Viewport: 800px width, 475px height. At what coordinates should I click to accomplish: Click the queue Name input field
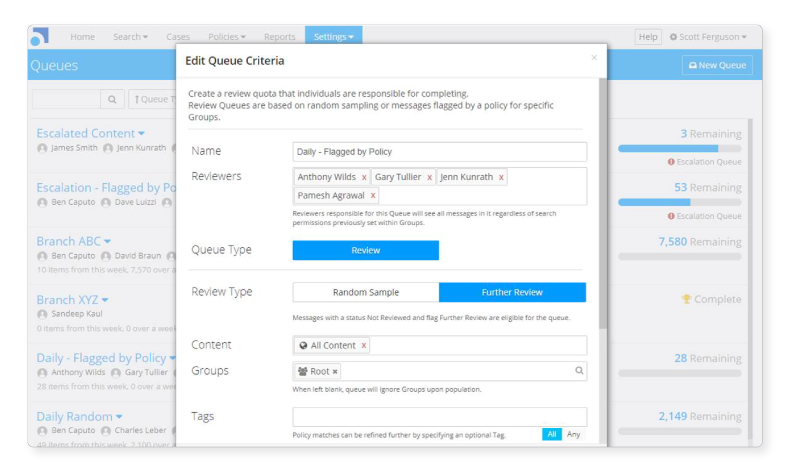(440, 152)
